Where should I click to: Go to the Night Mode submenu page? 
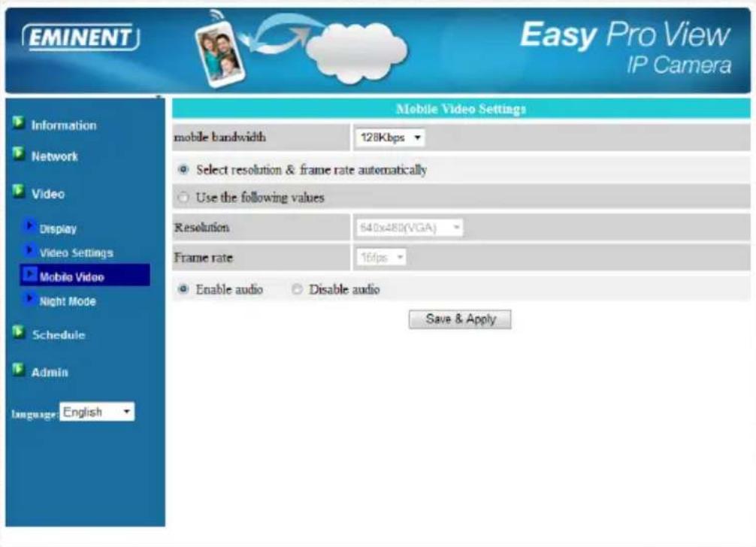tap(68, 301)
